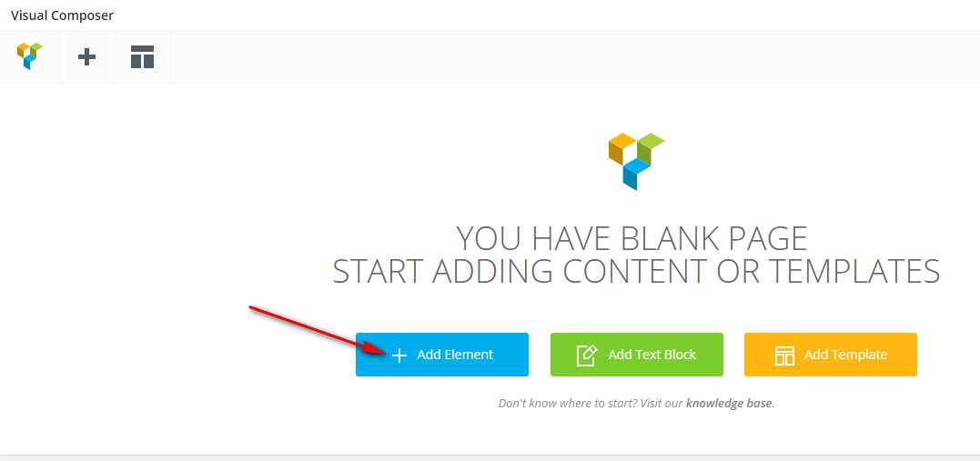980x461 pixels.
Task: Click the "Add Text Block" label text
Action: [652, 355]
